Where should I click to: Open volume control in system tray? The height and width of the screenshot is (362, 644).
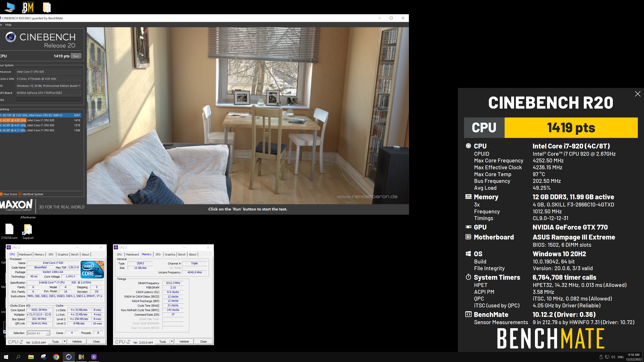click(x=613, y=357)
